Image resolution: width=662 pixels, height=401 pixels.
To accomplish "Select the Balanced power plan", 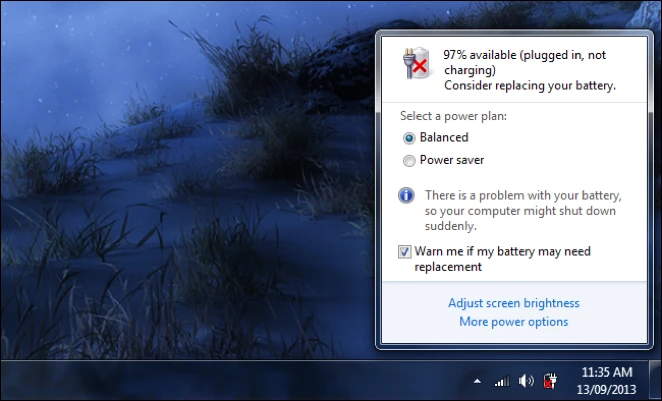I will 408,137.
